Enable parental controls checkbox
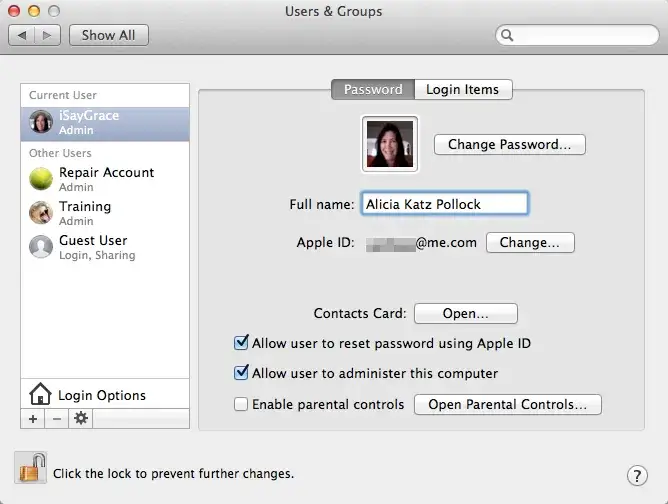 pos(241,404)
